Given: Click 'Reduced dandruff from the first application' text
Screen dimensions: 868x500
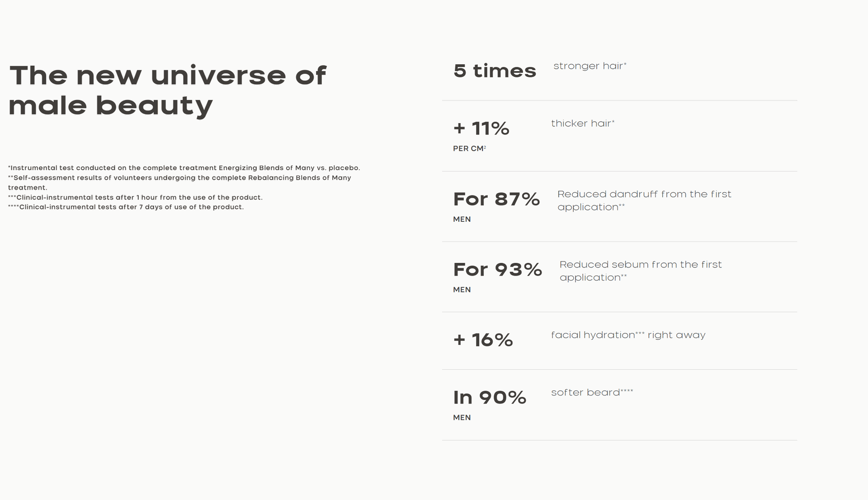Looking at the screenshot, I should (x=644, y=200).
